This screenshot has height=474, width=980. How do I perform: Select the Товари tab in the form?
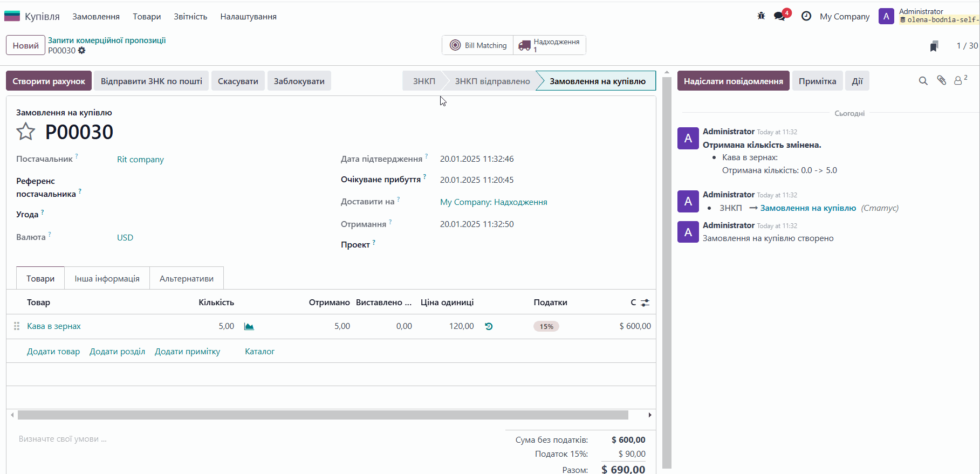[40, 278]
